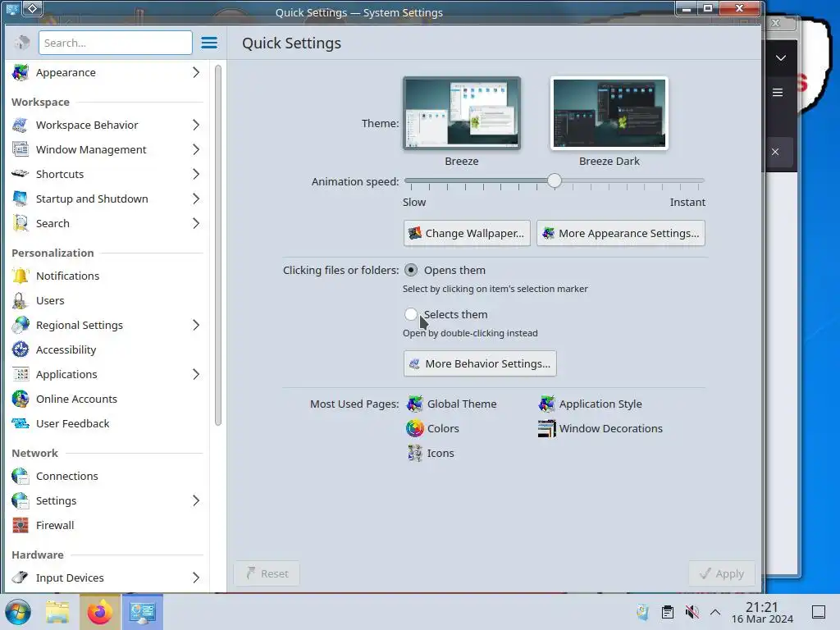The width and height of the screenshot is (840, 630).
Task: Expand Appearance category chevron
Action: (x=196, y=72)
